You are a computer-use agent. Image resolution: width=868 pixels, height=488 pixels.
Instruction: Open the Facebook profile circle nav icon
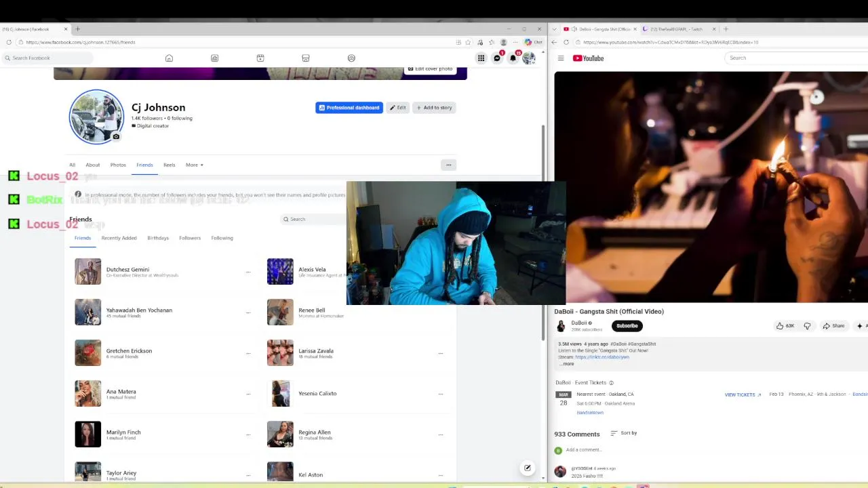351,58
